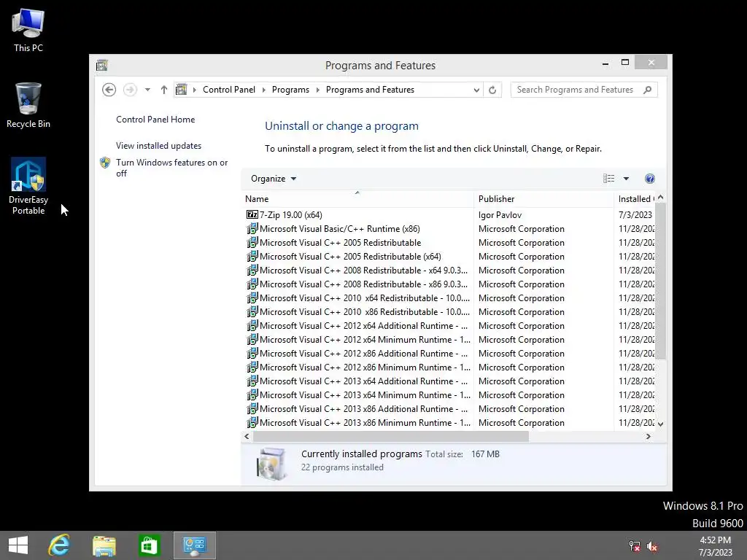747x560 pixels.
Task: Click Programs breadcrumb segment
Action: pyautogui.click(x=290, y=90)
